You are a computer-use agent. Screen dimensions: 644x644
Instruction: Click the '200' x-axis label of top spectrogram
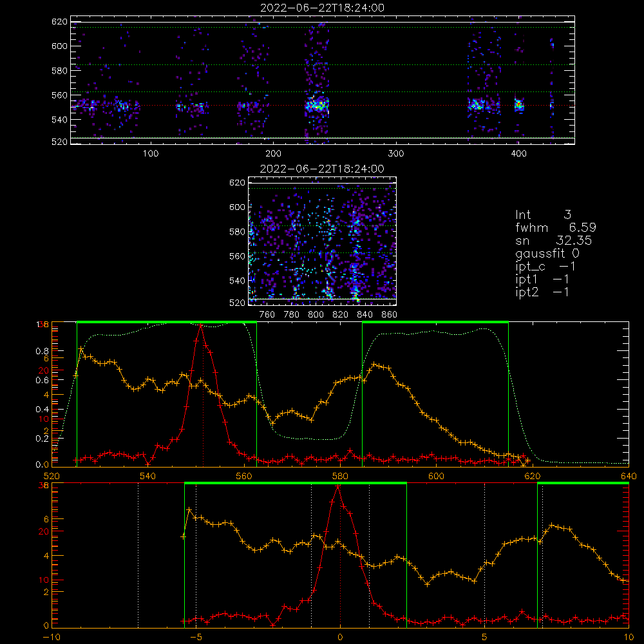click(x=273, y=154)
